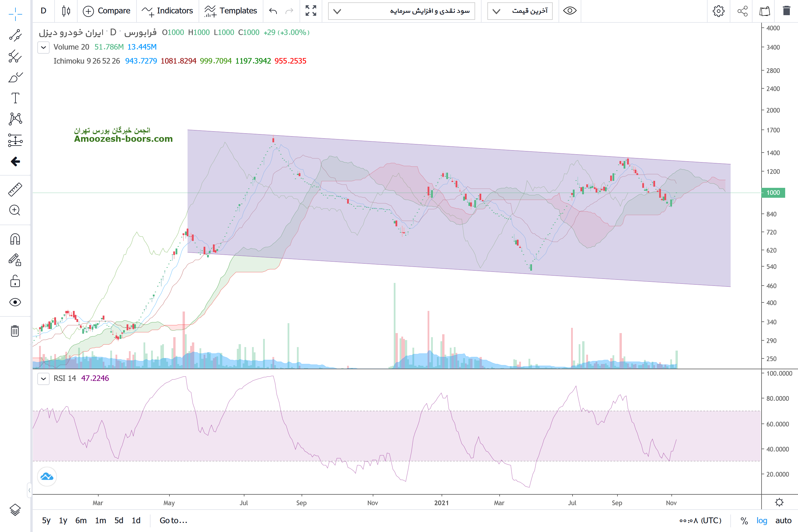Open the Templates menu

[x=231, y=11]
